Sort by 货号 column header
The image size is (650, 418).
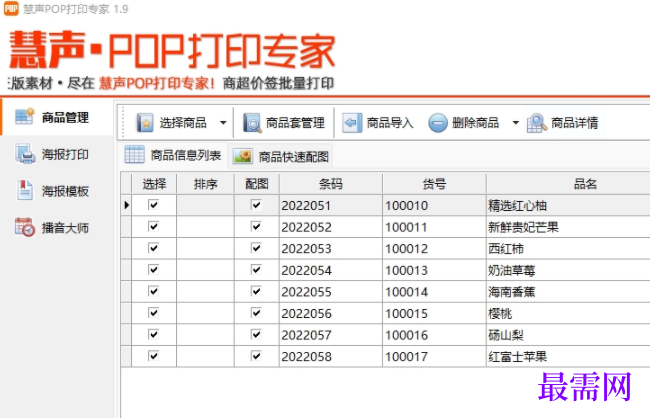click(x=434, y=184)
